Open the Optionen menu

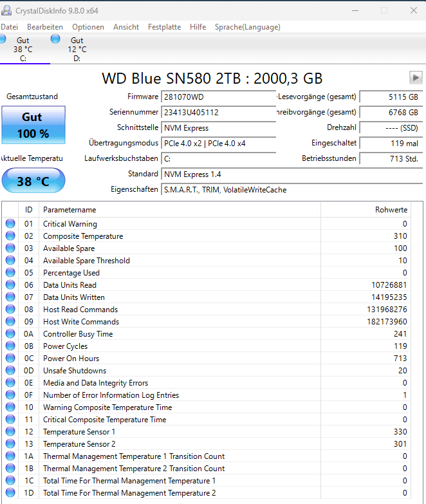(88, 27)
